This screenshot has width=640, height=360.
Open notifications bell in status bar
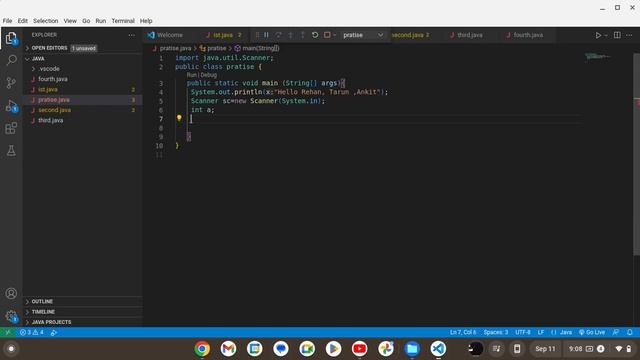pos(629,332)
